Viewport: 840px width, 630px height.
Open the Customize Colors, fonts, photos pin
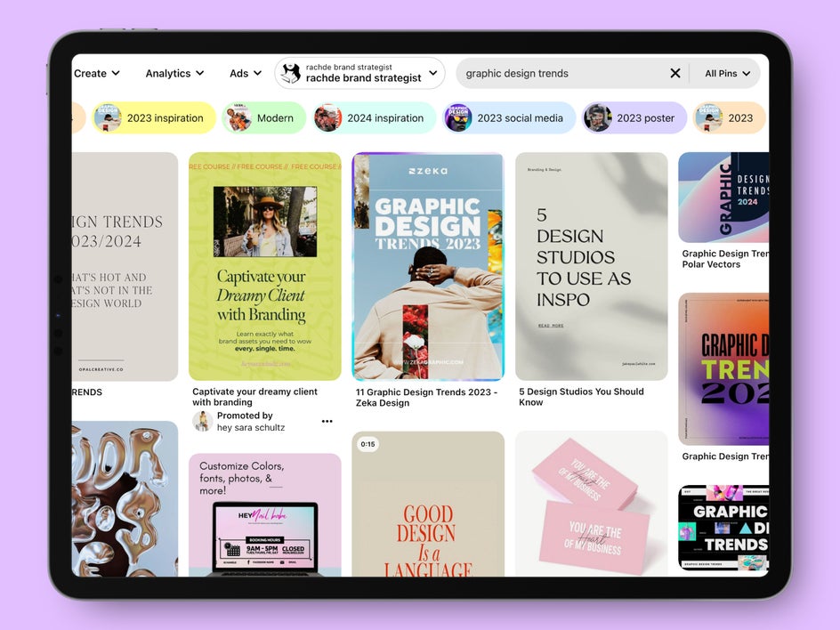pos(264,515)
